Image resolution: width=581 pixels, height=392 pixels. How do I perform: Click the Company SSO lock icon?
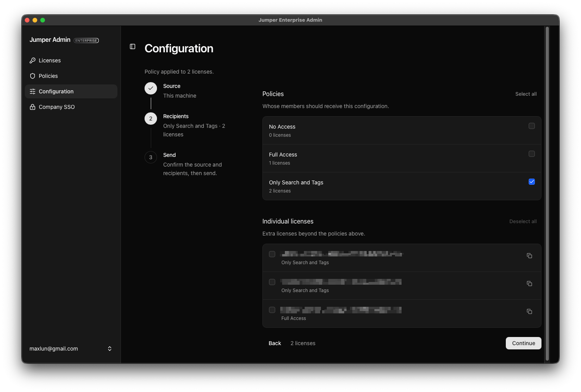click(x=33, y=107)
